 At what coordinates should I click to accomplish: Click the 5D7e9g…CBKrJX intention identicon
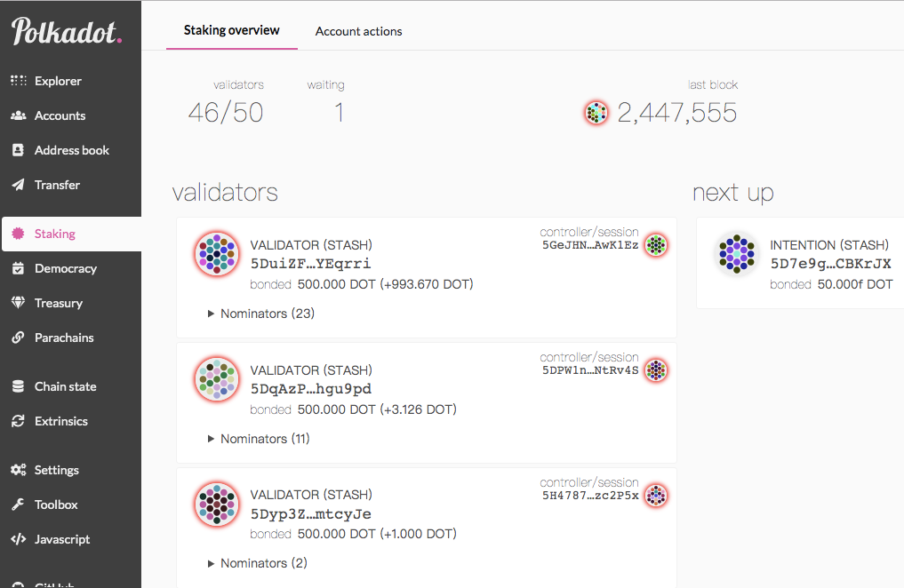(737, 253)
